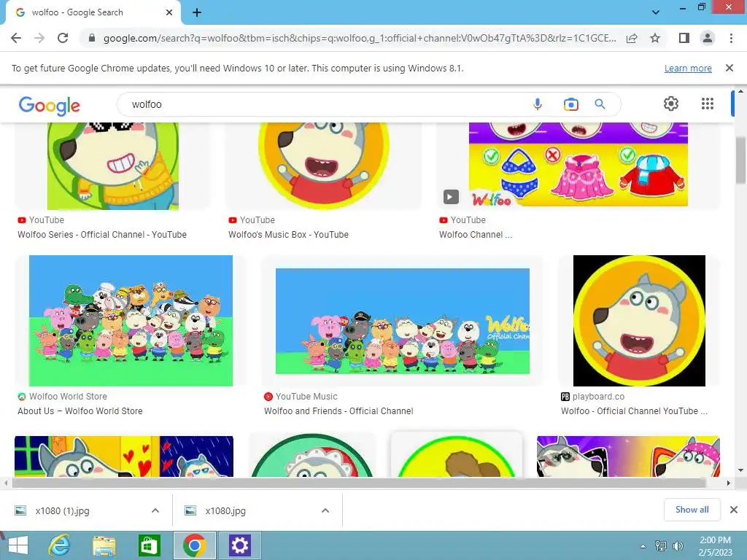Open the volume speaker tray icon

(678, 545)
